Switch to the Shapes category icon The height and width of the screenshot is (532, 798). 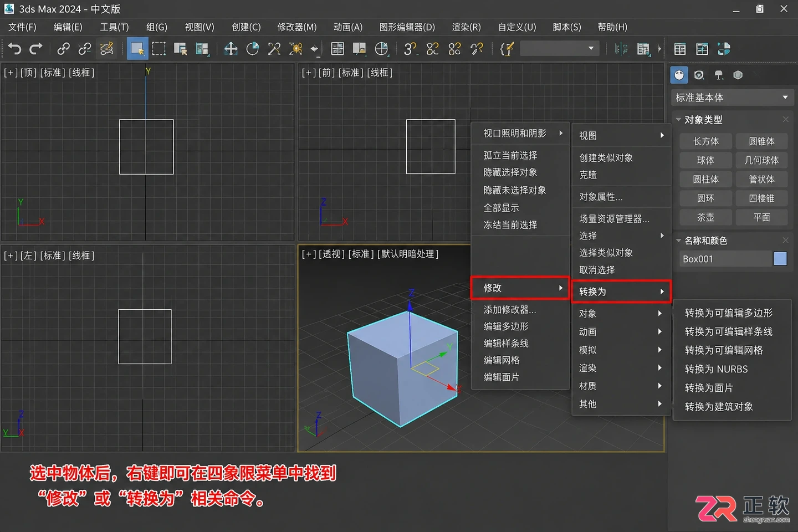699,75
